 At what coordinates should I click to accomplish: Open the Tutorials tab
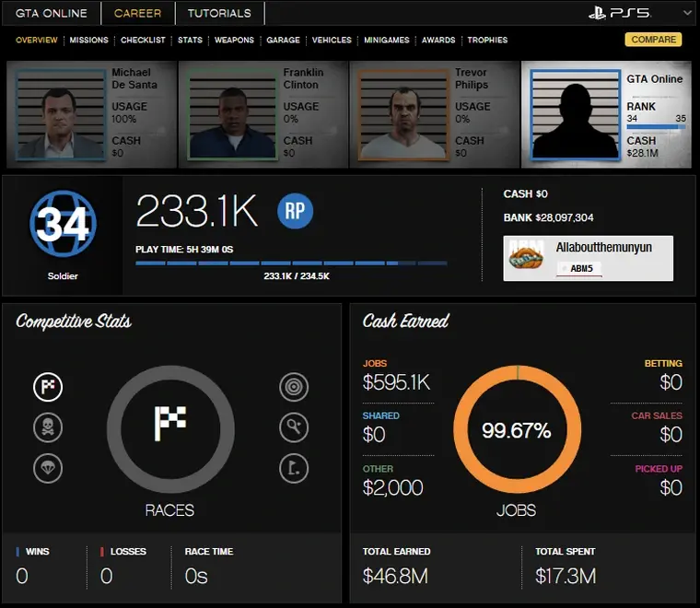tap(219, 14)
